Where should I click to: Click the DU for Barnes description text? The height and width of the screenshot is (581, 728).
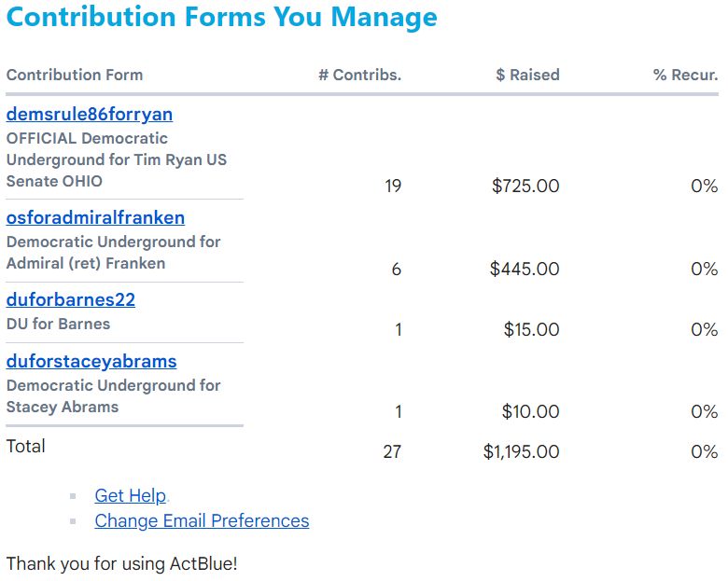click(58, 325)
